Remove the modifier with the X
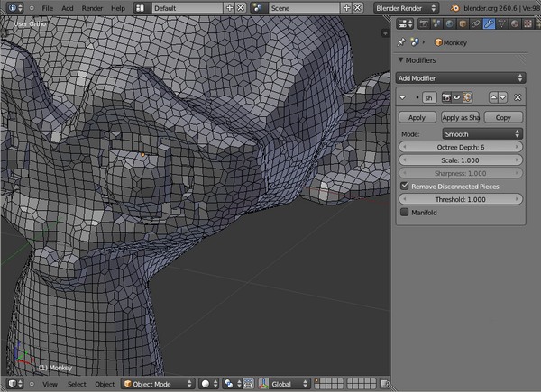This screenshot has width=541, height=392. [518, 97]
